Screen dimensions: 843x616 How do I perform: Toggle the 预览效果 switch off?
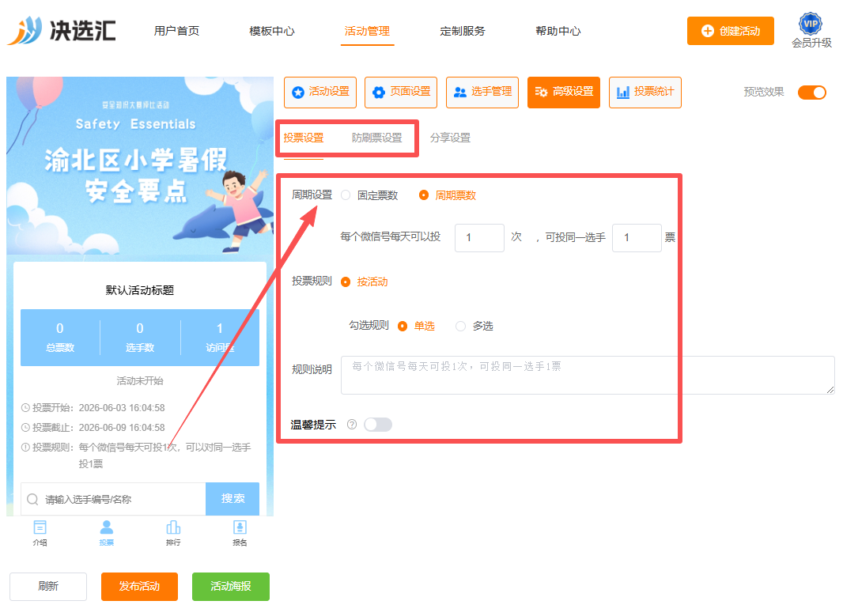812,93
